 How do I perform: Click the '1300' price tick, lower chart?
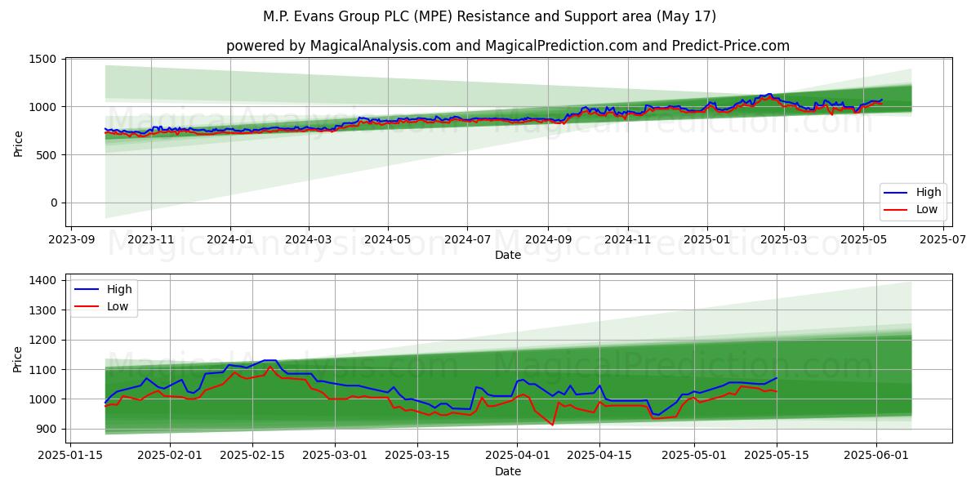43,310
